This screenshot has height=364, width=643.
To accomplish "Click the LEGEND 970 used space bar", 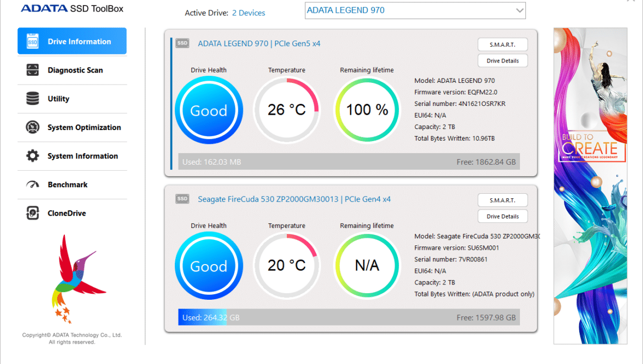I will (349, 162).
